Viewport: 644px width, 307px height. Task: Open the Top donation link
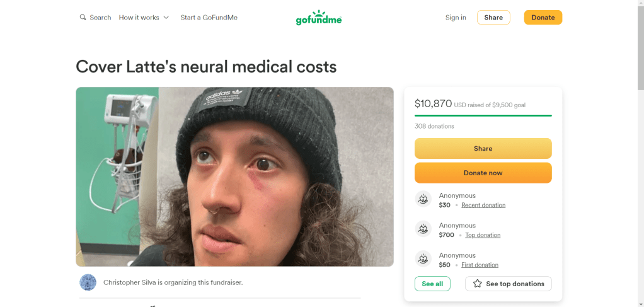pyautogui.click(x=483, y=235)
